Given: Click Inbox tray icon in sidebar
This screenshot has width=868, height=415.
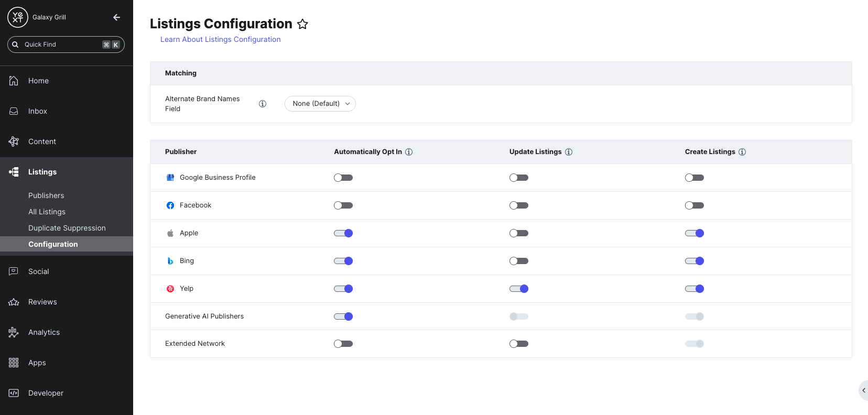Looking at the screenshot, I should (x=14, y=111).
